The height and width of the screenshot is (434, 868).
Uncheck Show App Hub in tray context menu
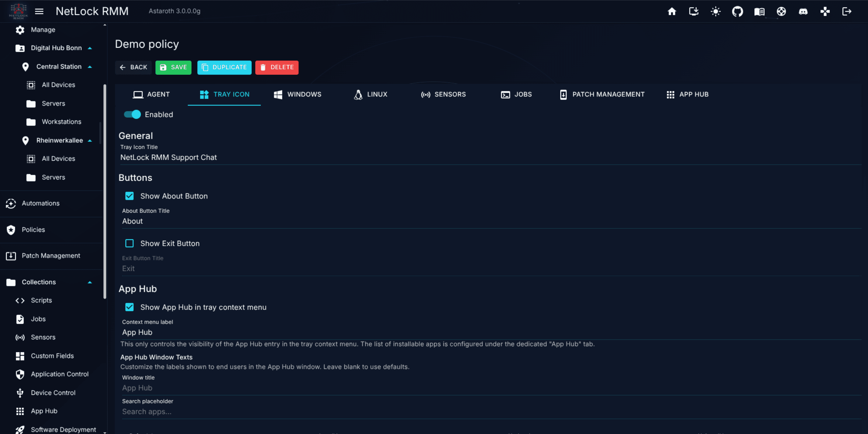coord(129,307)
